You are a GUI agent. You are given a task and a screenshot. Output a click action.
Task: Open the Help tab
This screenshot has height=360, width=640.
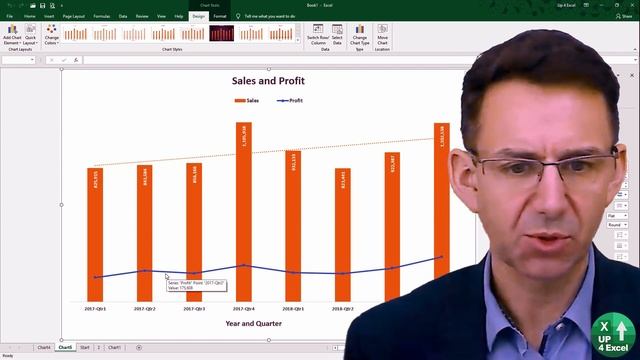point(179,16)
